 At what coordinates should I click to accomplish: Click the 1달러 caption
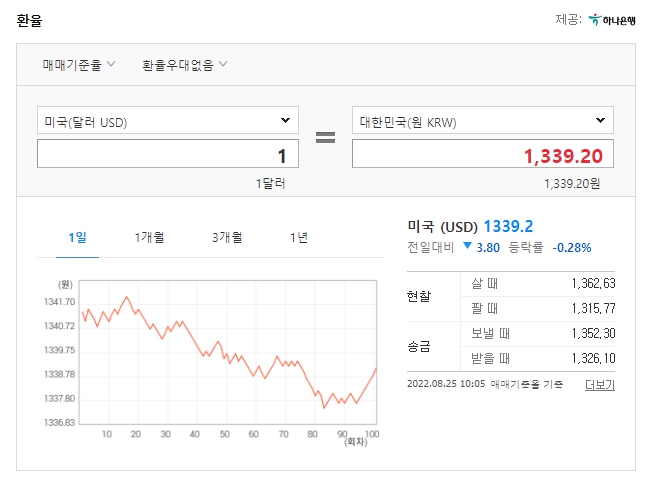pos(271,183)
